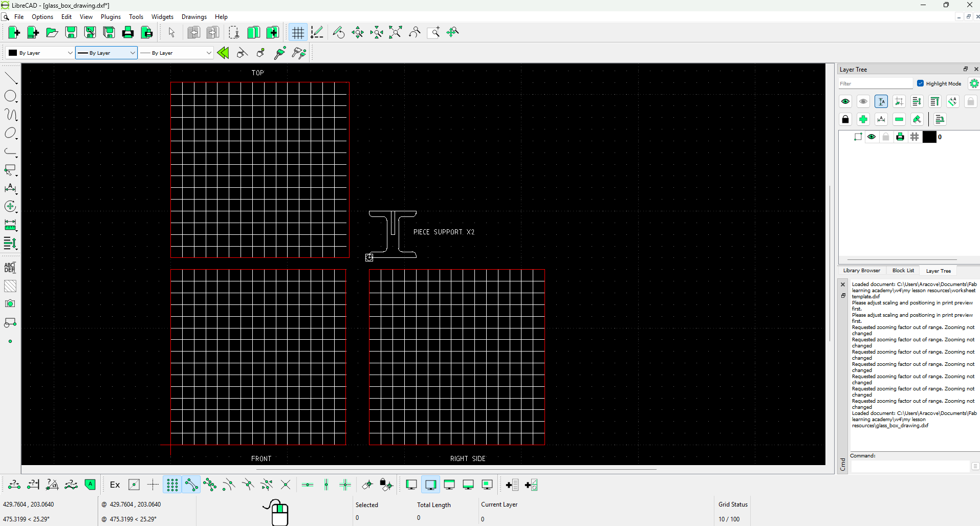This screenshot has height=526, width=980.
Task: Expand the line width By Layer dropdown
Action: point(106,53)
